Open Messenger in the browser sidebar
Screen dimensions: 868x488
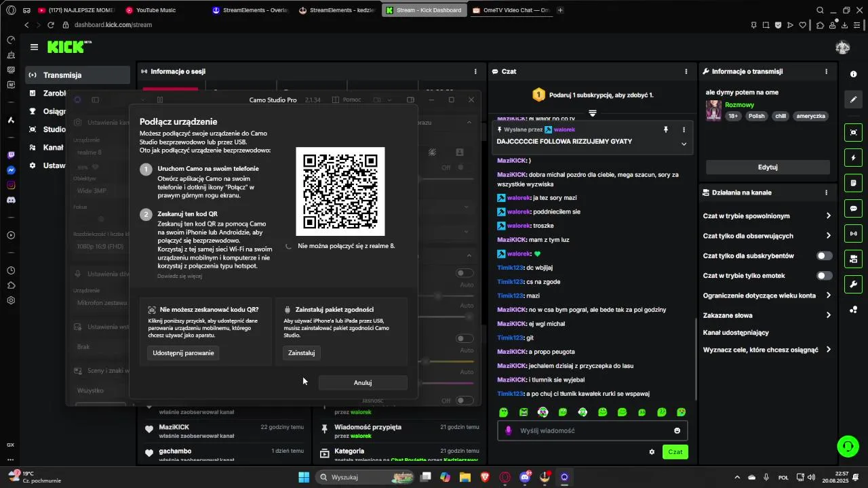[11, 170]
